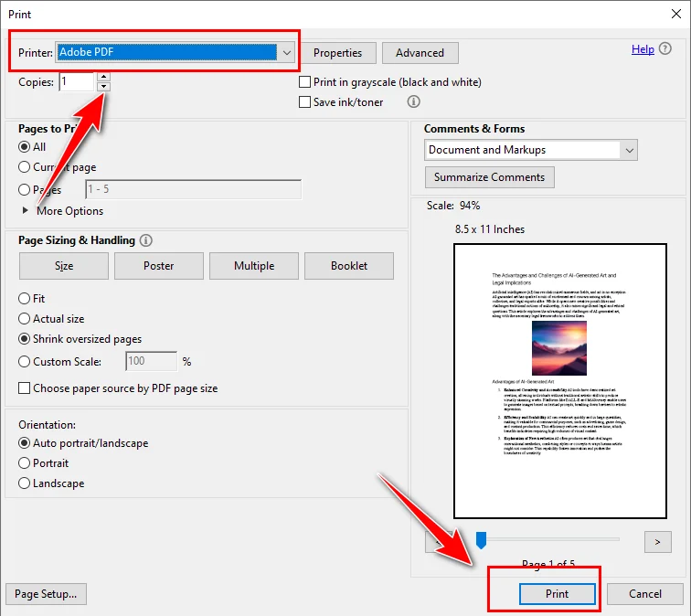Image resolution: width=691 pixels, height=616 pixels.
Task: Select the Size sizing button
Action: 64,266
